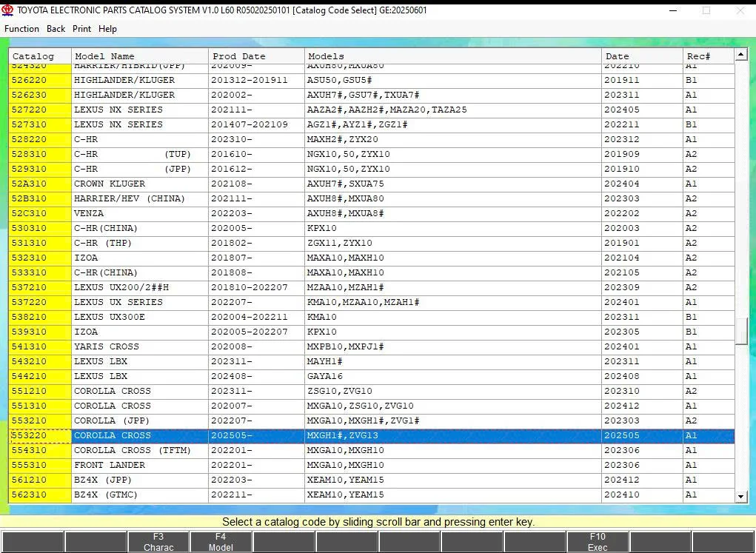Click the highlighted catalog code 553220
This screenshot has height=553, width=756.
(x=40, y=436)
